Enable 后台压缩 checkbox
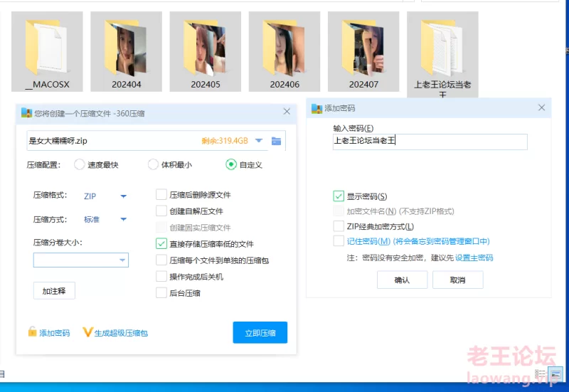The height and width of the screenshot is (392, 569). pos(161,292)
